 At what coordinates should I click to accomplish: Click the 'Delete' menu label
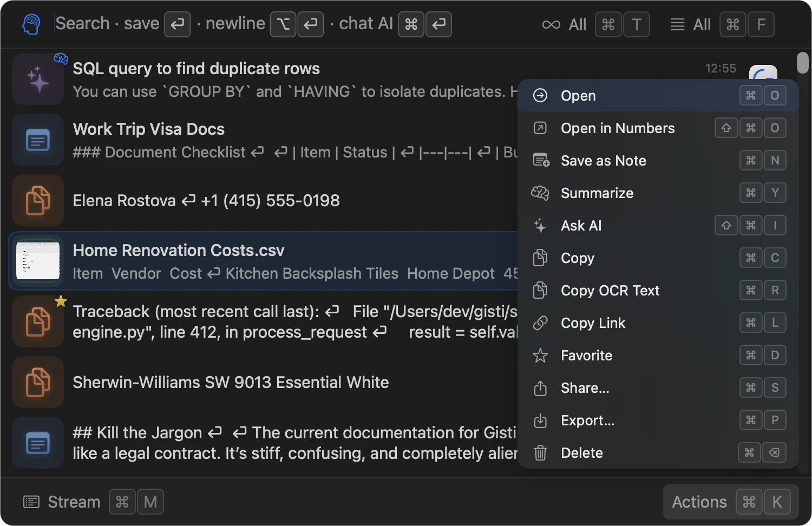pyautogui.click(x=582, y=453)
